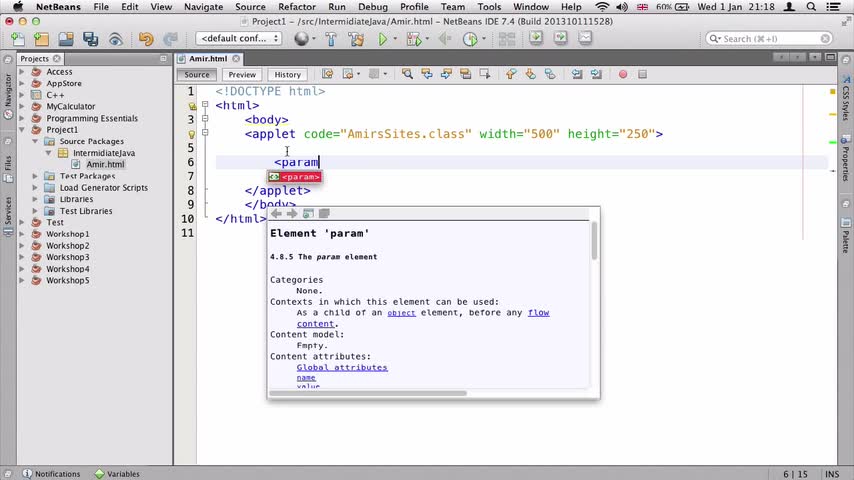Click Find Previous Occurrence icon
The height and width of the screenshot is (480, 854).
(x=426, y=74)
